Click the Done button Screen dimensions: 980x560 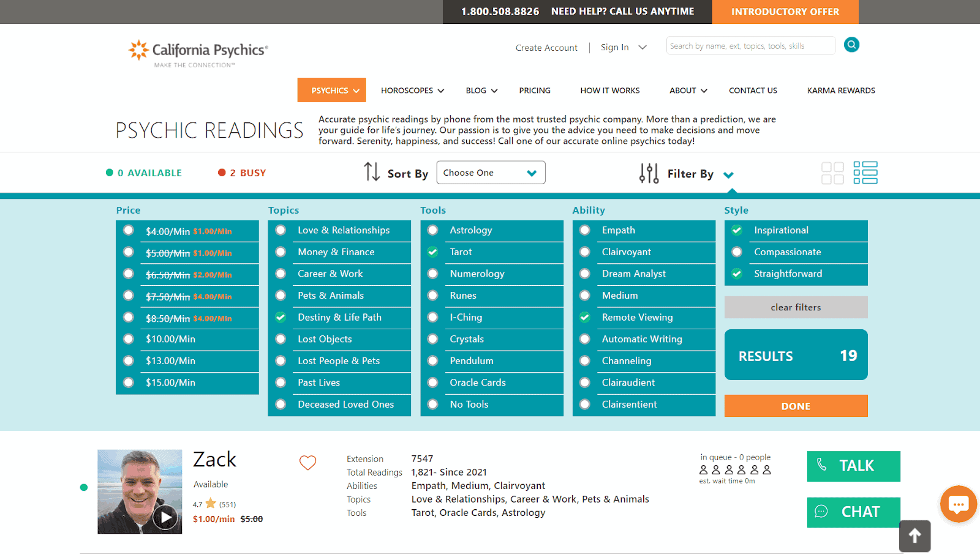796,406
